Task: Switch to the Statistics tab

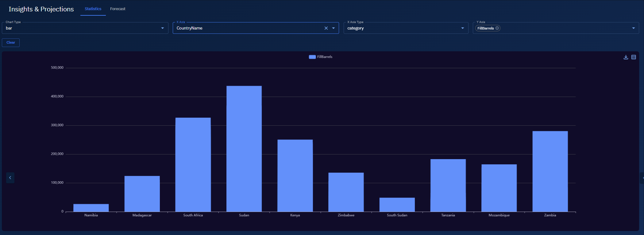Action: [93, 9]
